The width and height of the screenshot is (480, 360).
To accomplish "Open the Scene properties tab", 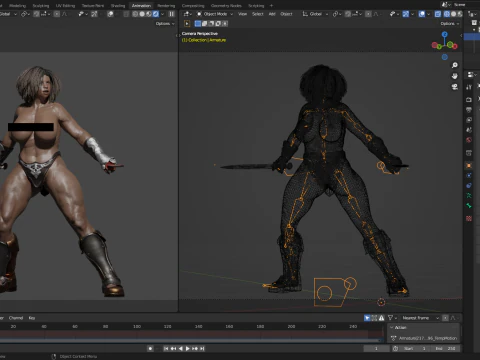I will pyautogui.click(x=469, y=130).
